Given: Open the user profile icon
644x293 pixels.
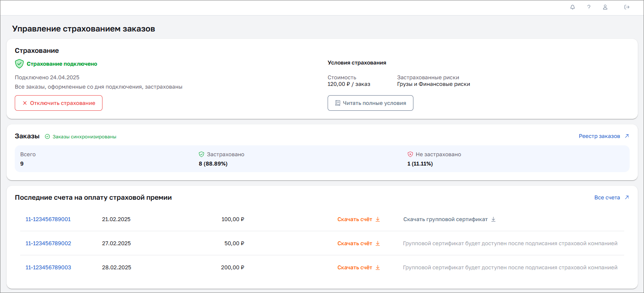Looking at the screenshot, I should coord(605,7).
